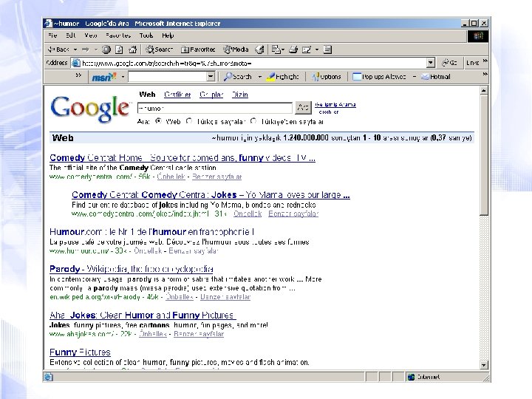Click the Ara search button on Google
Screen dimensions: 532x399
click(x=303, y=108)
